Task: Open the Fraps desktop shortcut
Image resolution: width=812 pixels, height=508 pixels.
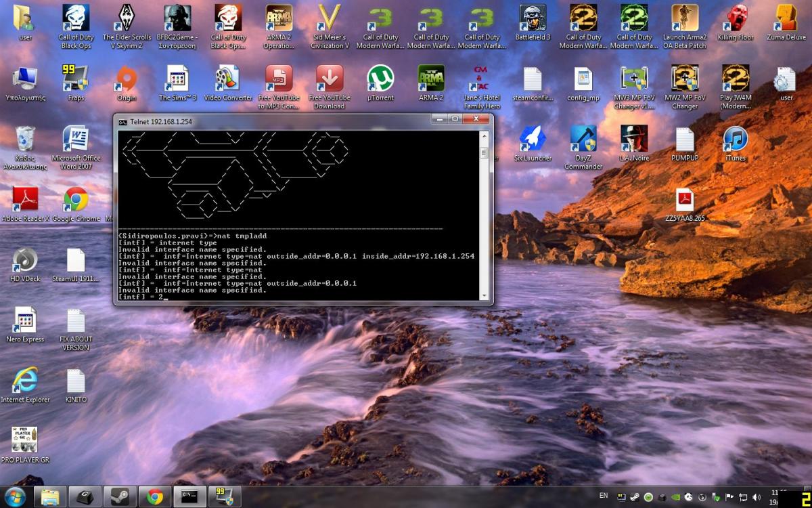Action: (76, 83)
